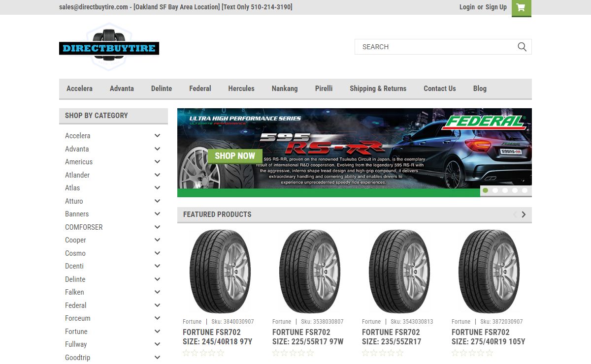
Task: Click the Federal 595 RS-RR banner image
Action: (355, 152)
